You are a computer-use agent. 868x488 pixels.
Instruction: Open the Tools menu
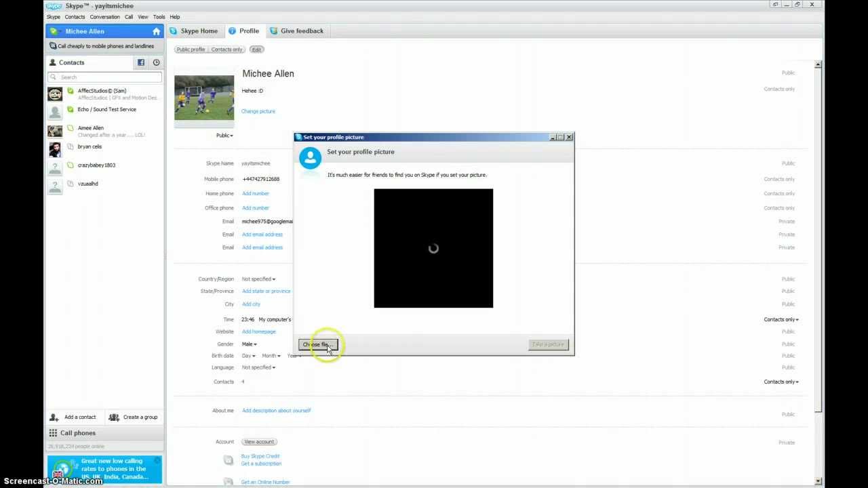[x=159, y=17]
